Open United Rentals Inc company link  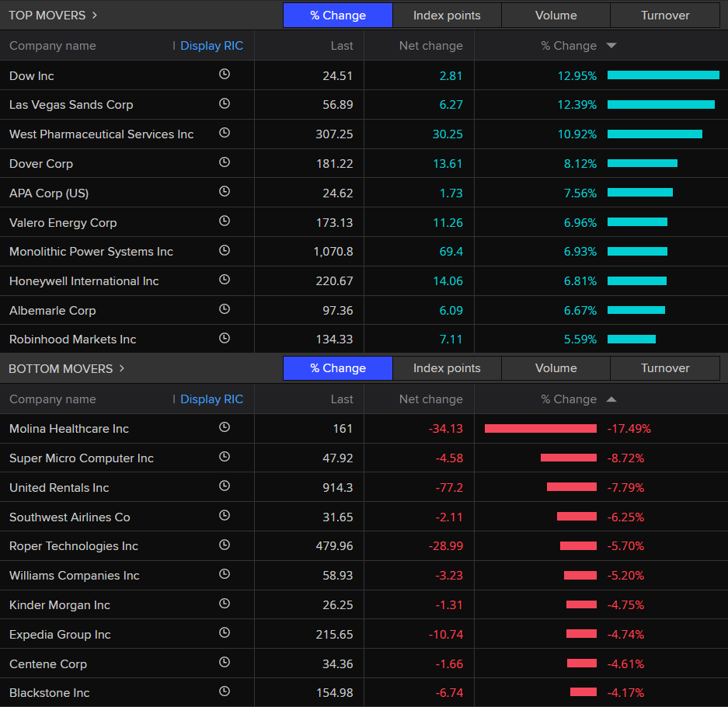click(x=59, y=488)
